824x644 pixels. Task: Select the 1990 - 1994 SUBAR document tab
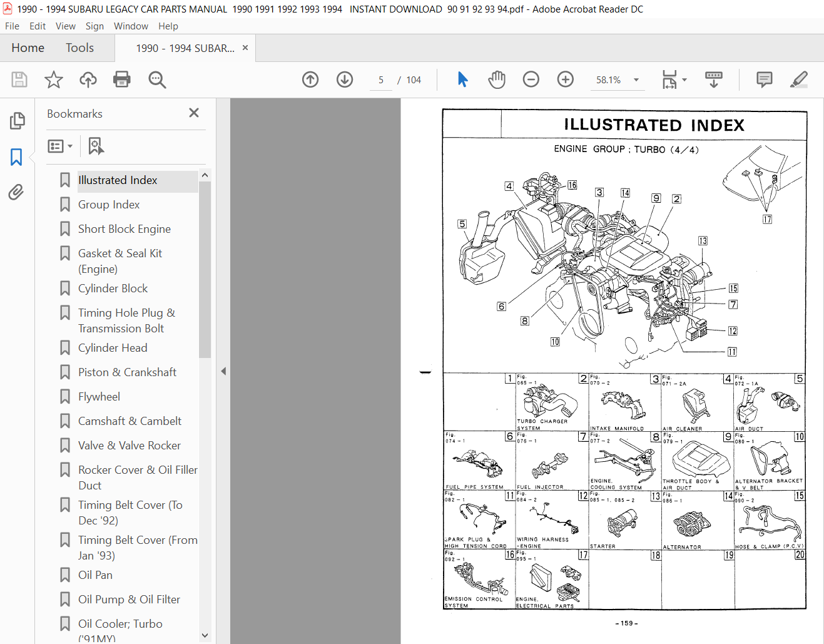point(185,48)
